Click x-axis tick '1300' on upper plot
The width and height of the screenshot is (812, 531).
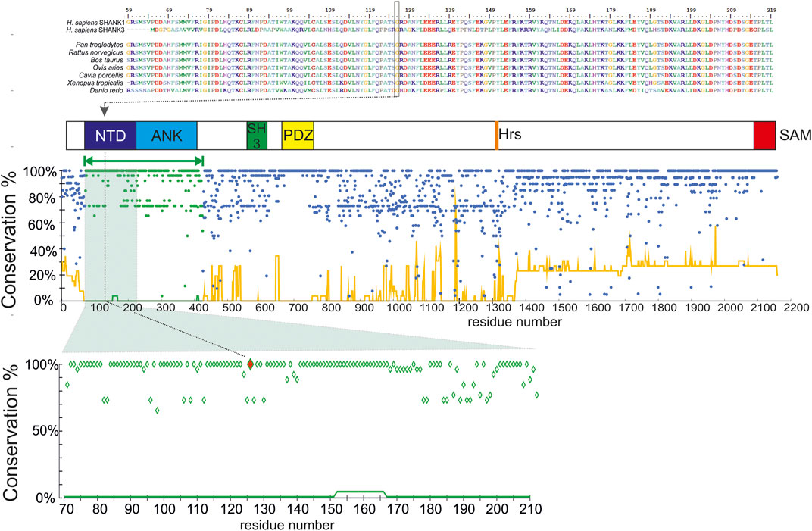tap(497, 308)
